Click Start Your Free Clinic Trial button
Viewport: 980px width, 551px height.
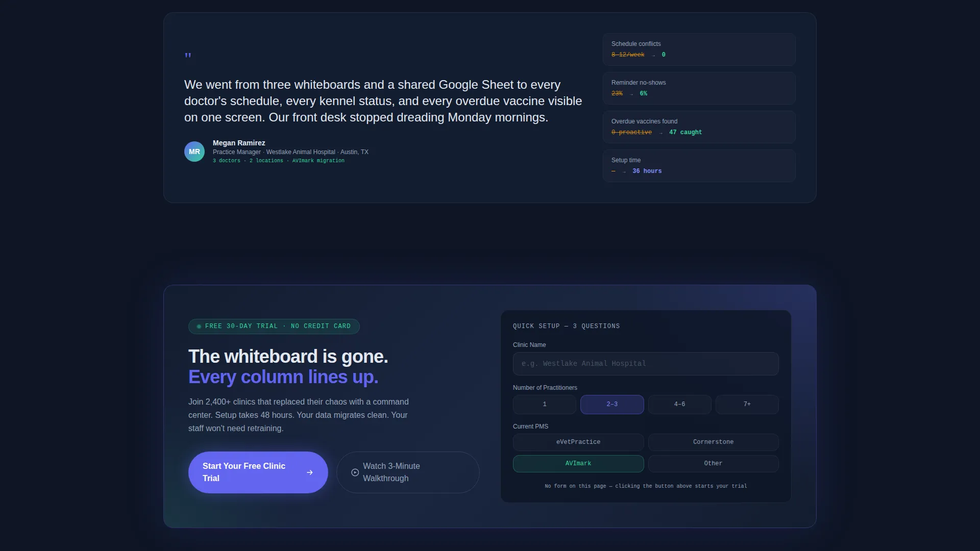click(258, 472)
